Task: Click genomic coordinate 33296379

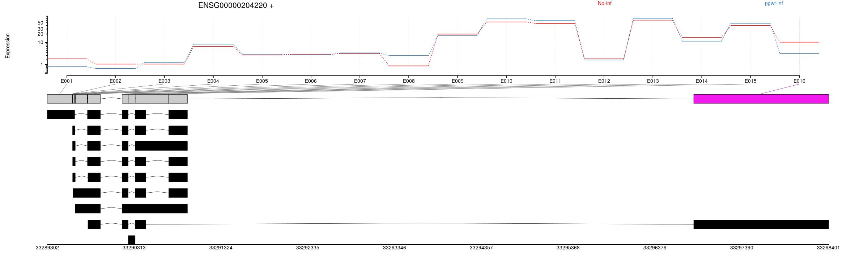Action: pos(655,248)
